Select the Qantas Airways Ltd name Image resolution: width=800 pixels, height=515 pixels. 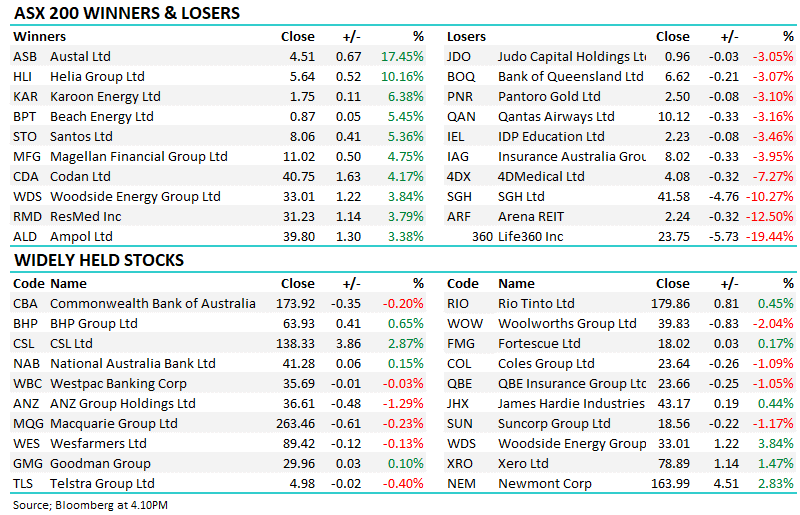coord(556,116)
